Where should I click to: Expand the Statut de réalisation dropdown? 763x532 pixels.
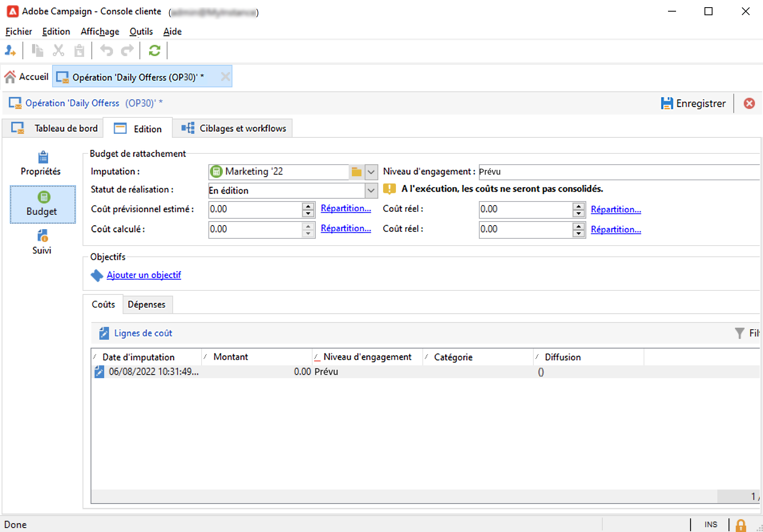coord(371,190)
